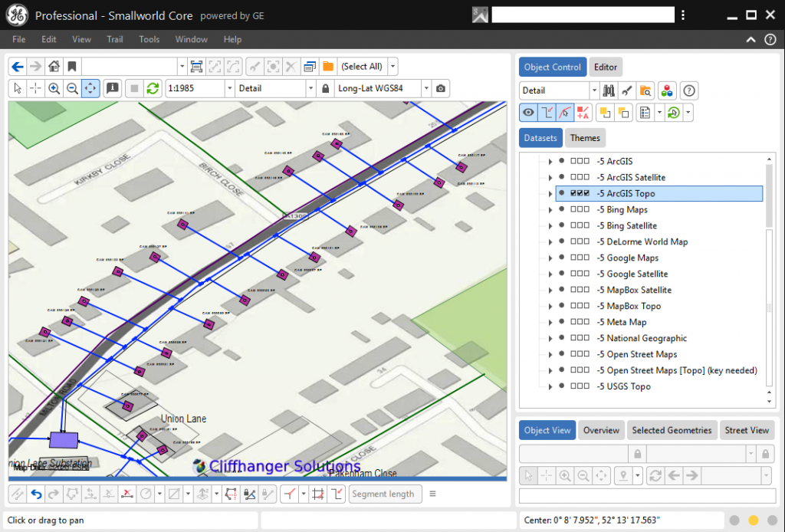Open Object Control help question mark
Viewport: 785px width, 532px height.
[689, 90]
